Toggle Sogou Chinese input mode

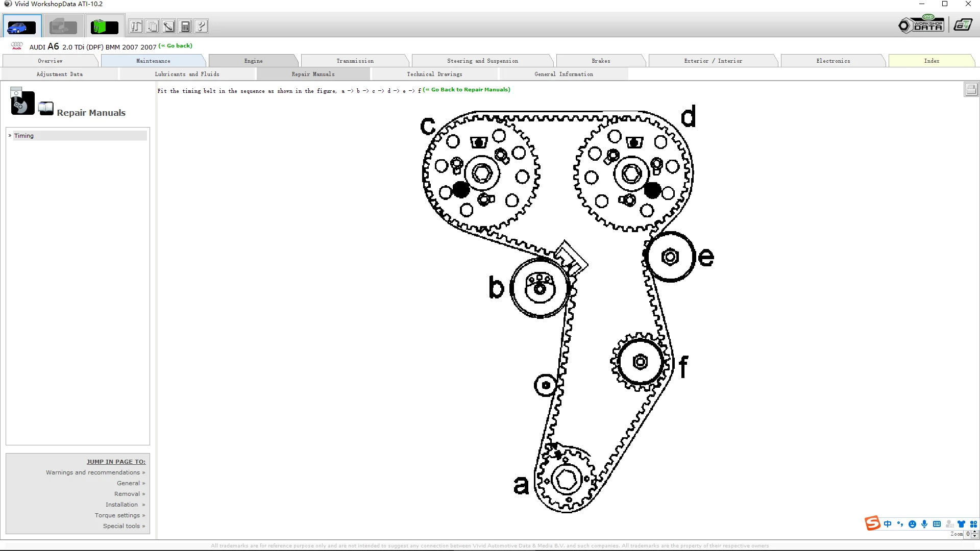[888, 524]
